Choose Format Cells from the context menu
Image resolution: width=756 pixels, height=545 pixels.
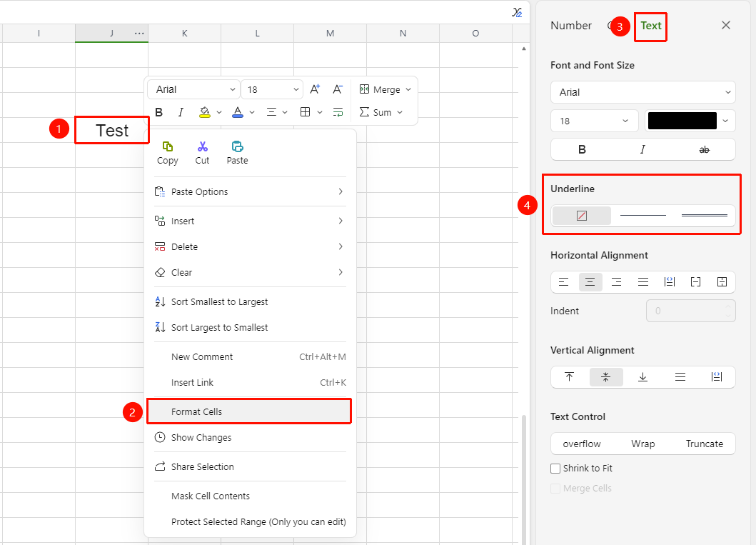248,411
